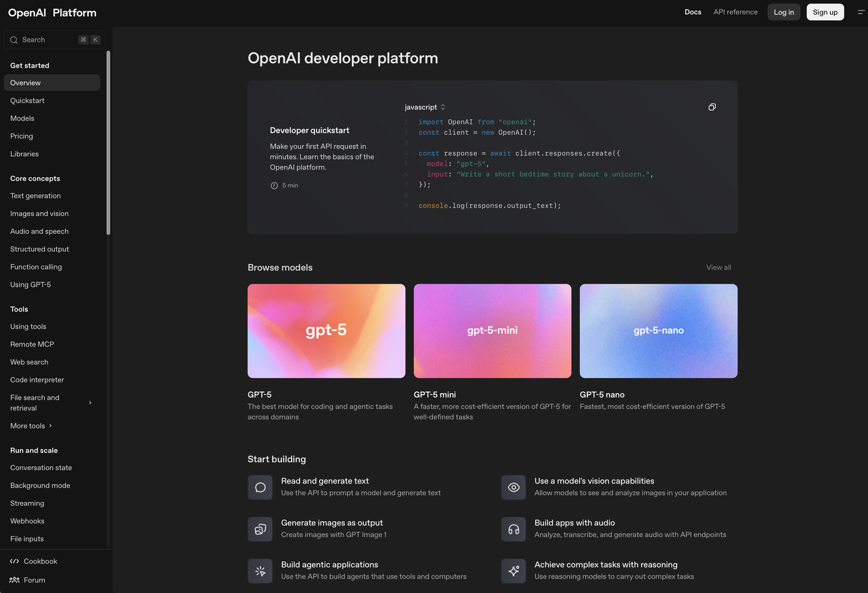The width and height of the screenshot is (868, 593).
Task: Click the clock icon beside 5 min
Action: (x=274, y=186)
